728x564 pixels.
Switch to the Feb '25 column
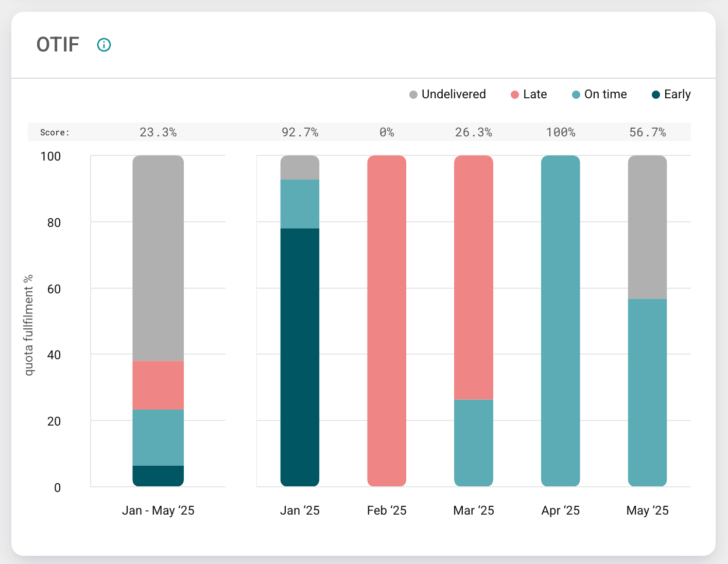pos(387,319)
